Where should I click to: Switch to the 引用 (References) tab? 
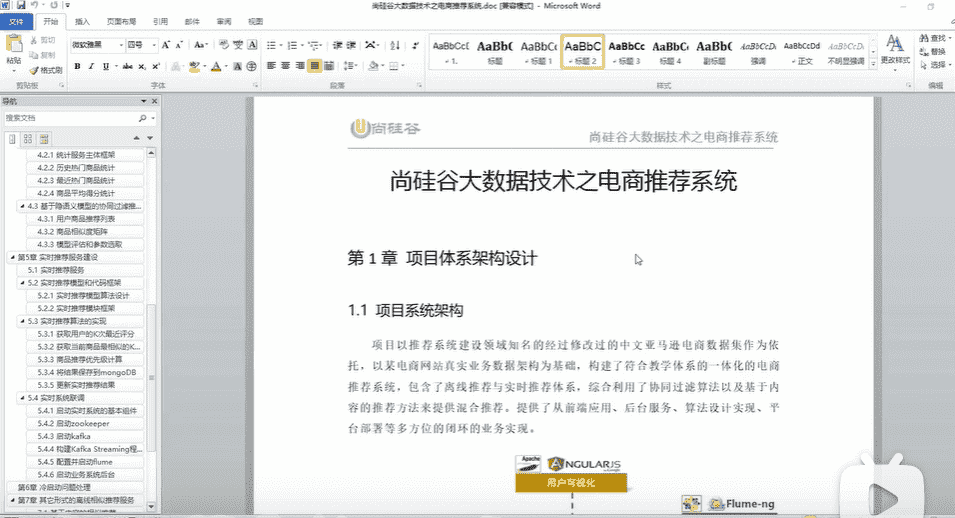pyautogui.click(x=160, y=22)
